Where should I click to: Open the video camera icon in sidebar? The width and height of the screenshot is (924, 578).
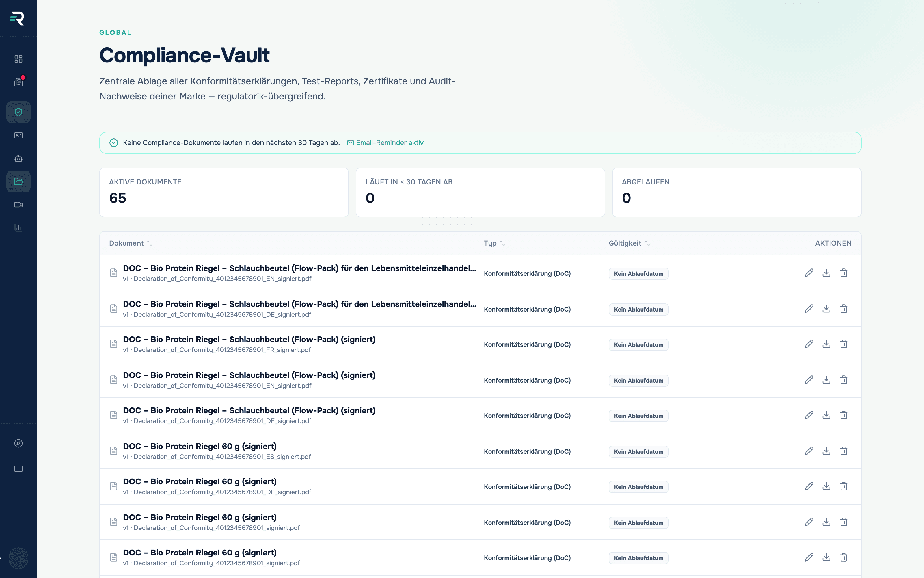click(x=18, y=205)
